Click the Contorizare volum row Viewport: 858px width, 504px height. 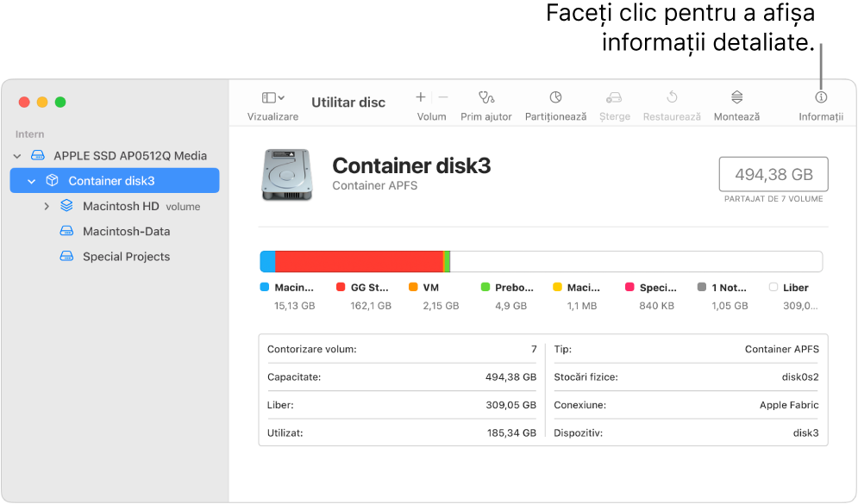coord(402,349)
